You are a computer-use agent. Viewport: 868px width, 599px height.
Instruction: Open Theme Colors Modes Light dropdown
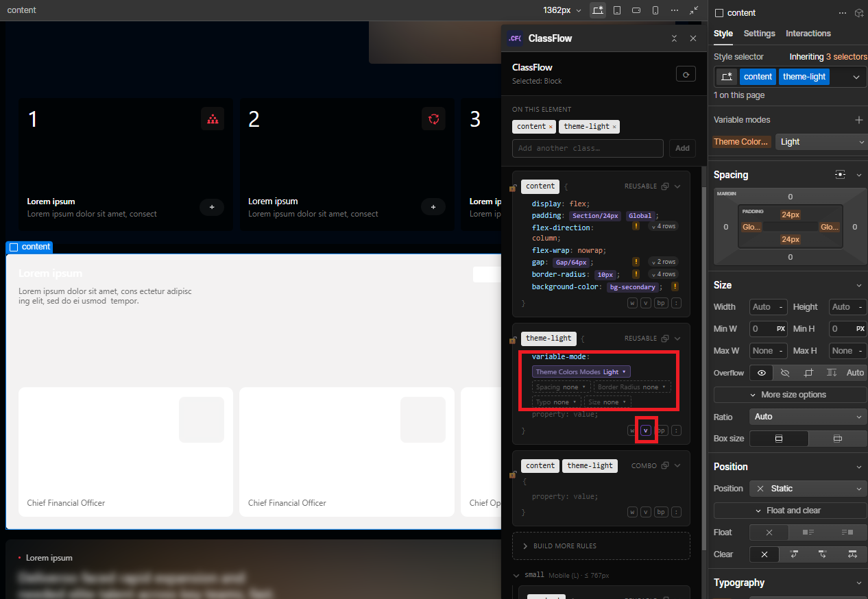pyautogui.click(x=581, y=371)
